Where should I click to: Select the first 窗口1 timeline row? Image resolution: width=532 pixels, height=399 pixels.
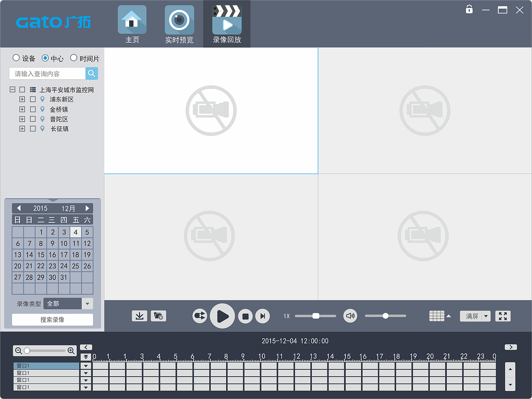point(46,366)
